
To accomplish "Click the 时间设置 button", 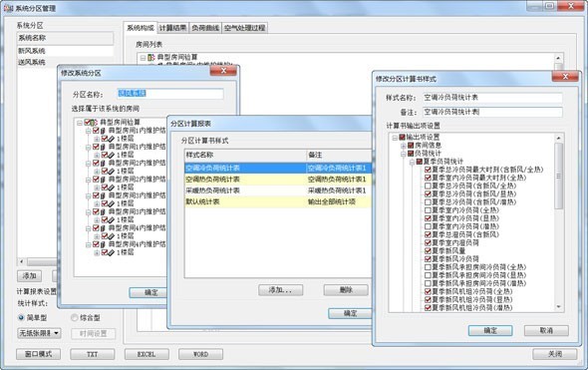I will click(94, 333).
